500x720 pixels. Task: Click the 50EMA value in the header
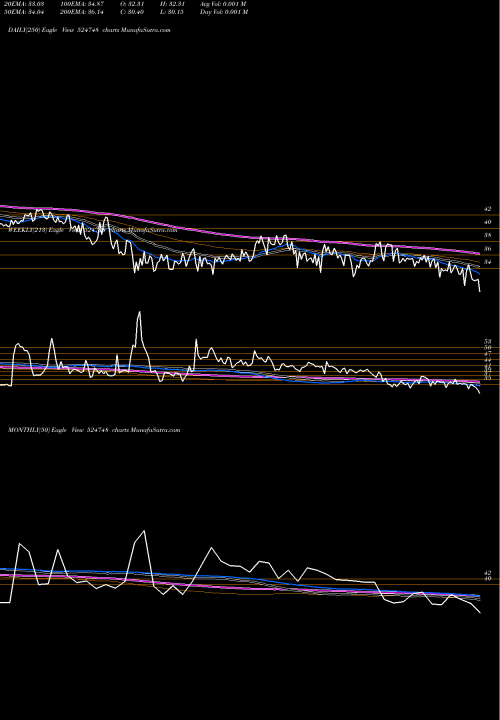tap(24, 12)
